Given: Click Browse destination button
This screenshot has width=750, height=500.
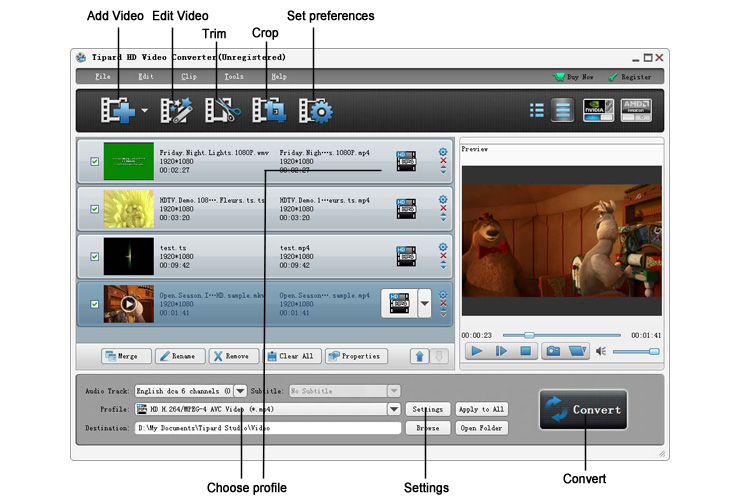Looking at the screenshot, I should click(428, 428).
